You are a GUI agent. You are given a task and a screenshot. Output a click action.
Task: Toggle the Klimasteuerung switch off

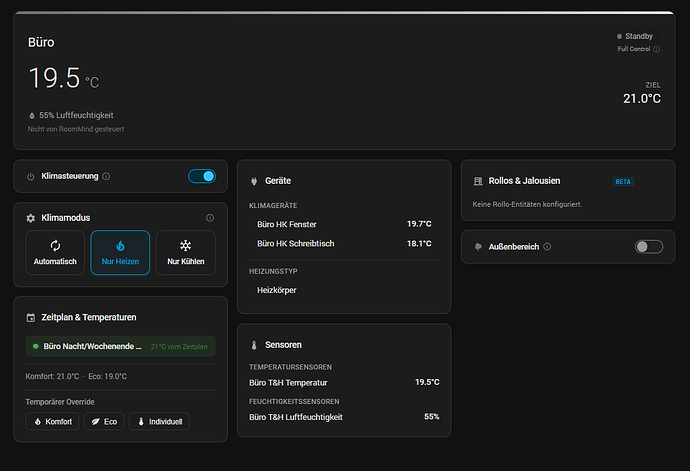coord(202,177)
